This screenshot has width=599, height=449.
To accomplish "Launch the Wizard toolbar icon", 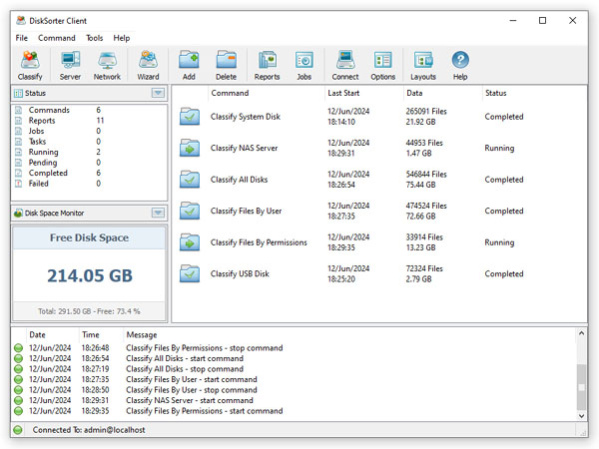I will 148,60.
